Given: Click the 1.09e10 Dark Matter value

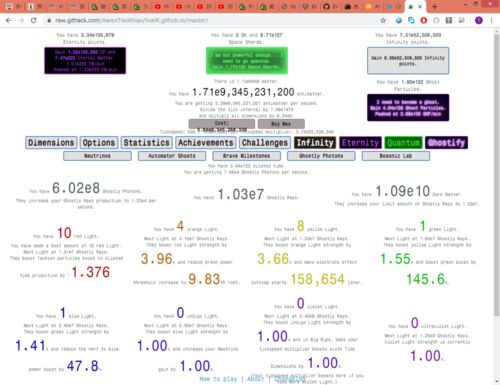Looking at the screenshot, I should [x=403, y=192].
